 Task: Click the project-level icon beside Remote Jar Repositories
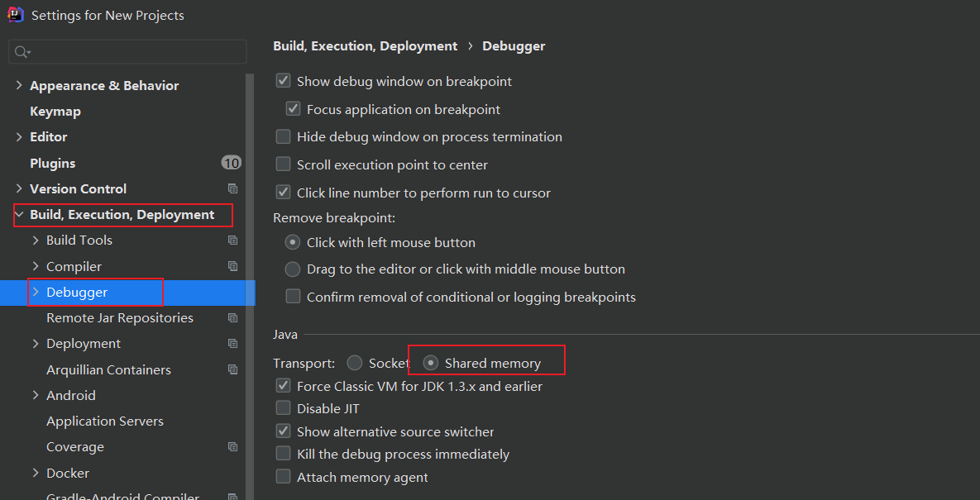pyautogui.click(x=232, y=317)
